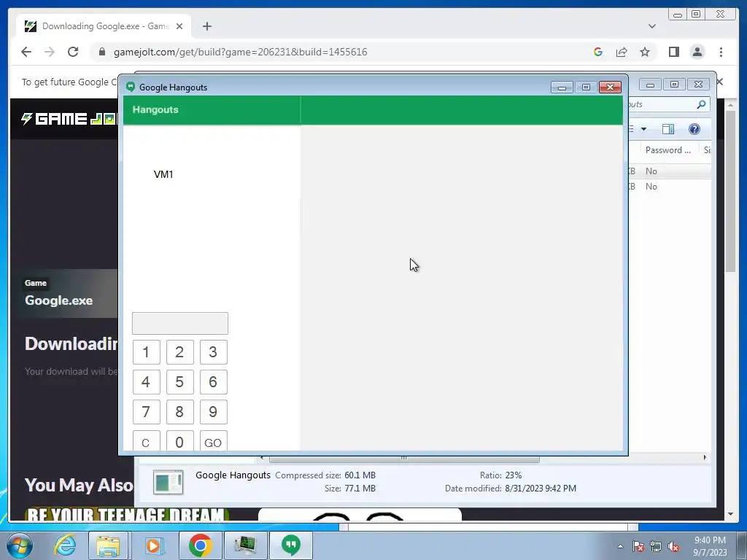Open Chrome tab search chevron

coord(652,26)
